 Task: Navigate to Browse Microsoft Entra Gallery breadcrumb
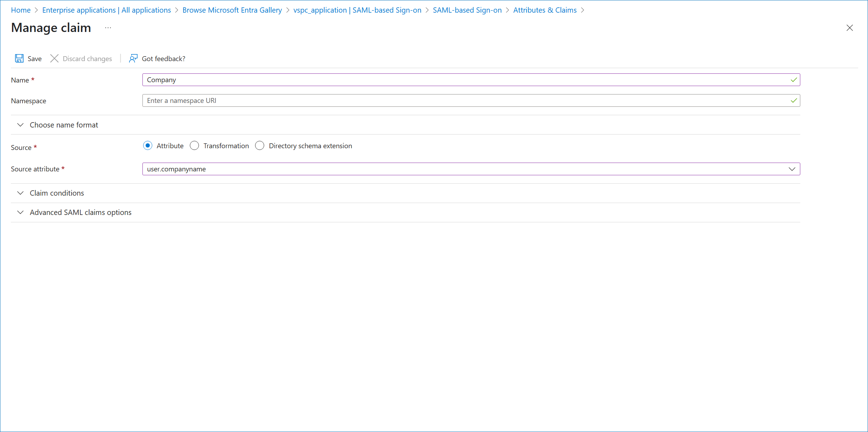point(232,10)
